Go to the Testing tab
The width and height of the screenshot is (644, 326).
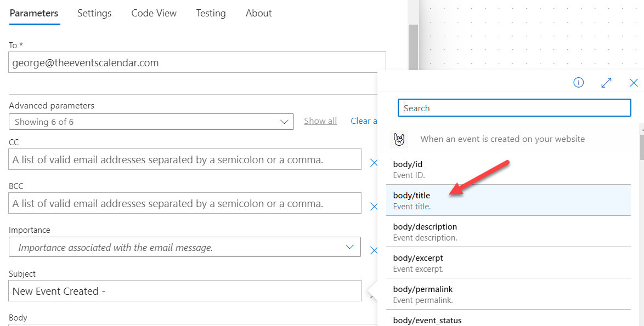pyautogui.click(x=211, y=13)
